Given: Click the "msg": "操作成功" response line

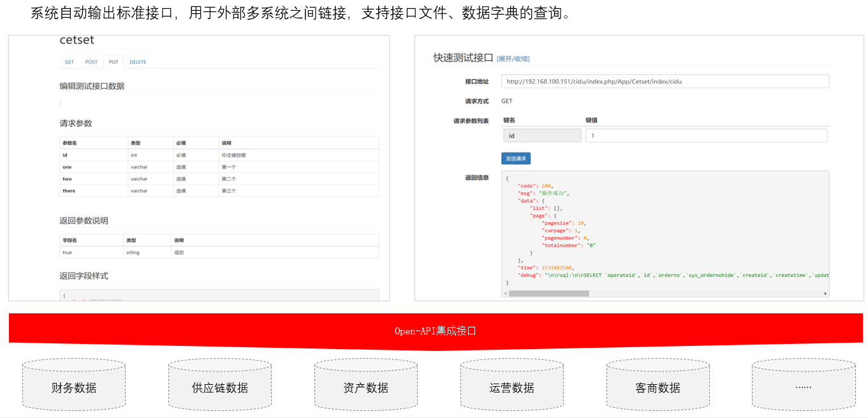Looking at the screenshot, I should pyautogui.click(x=543, y=193).
